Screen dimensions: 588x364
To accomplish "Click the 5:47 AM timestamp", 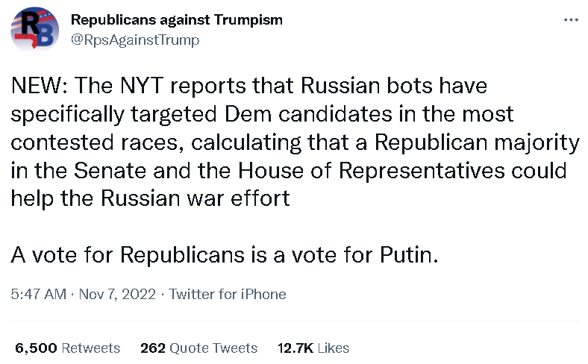I will point(39,294).
